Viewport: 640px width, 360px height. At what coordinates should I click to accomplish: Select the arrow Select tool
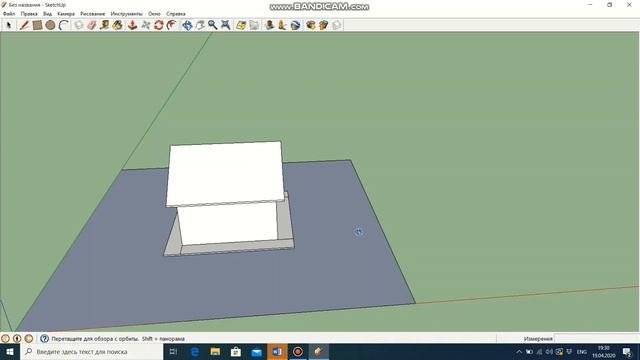(x=8, y=25)
